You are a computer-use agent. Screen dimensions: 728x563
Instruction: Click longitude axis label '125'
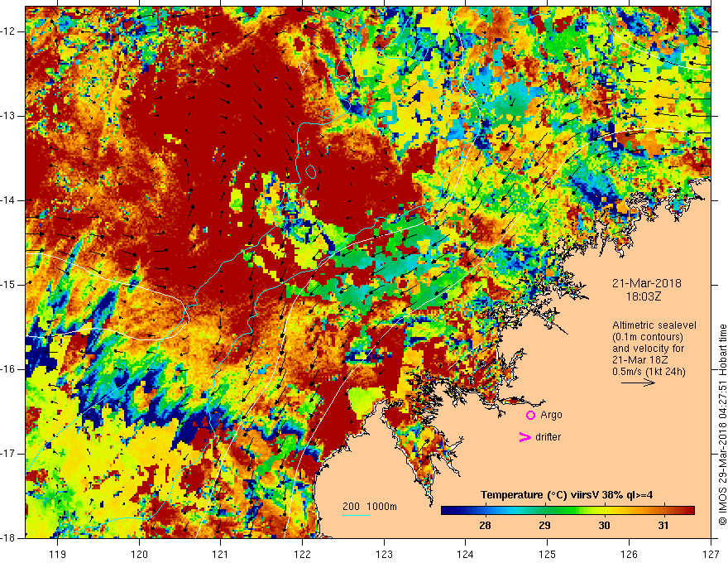point(548,554)
